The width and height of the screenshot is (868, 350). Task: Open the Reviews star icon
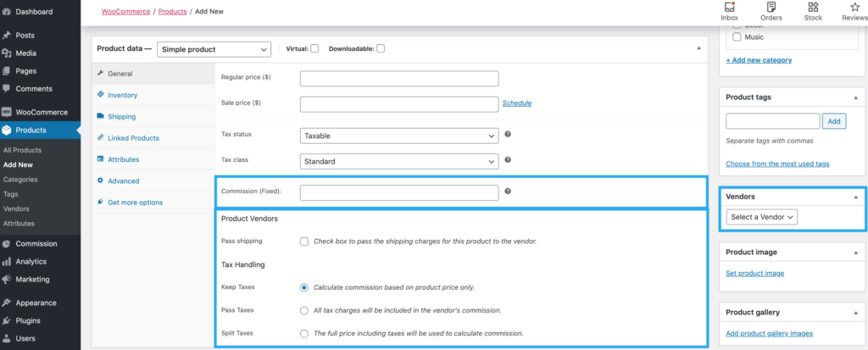point(855,7)
